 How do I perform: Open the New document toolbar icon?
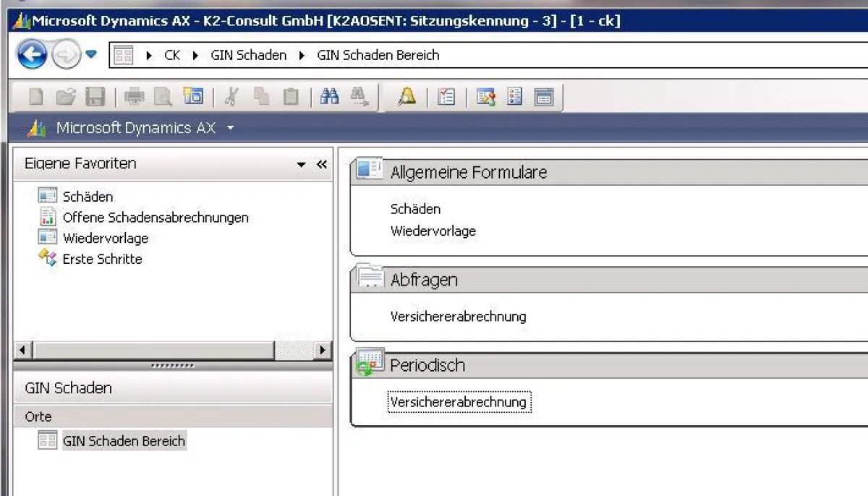36,97
